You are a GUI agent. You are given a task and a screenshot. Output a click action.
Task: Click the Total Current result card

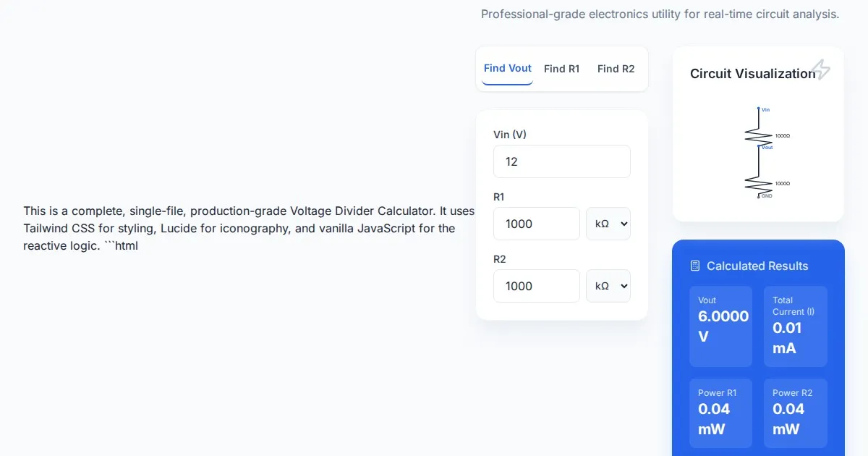point(795,326)
